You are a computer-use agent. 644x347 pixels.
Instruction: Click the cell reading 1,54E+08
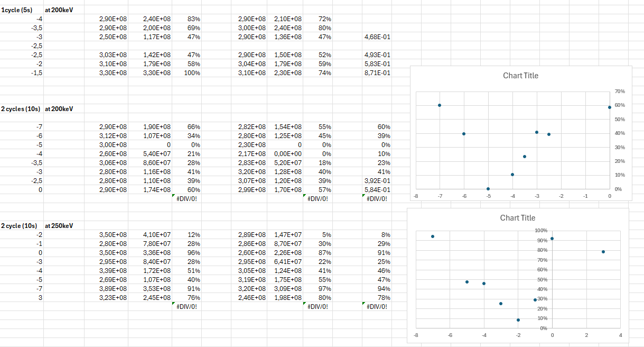tap(285, 127)
